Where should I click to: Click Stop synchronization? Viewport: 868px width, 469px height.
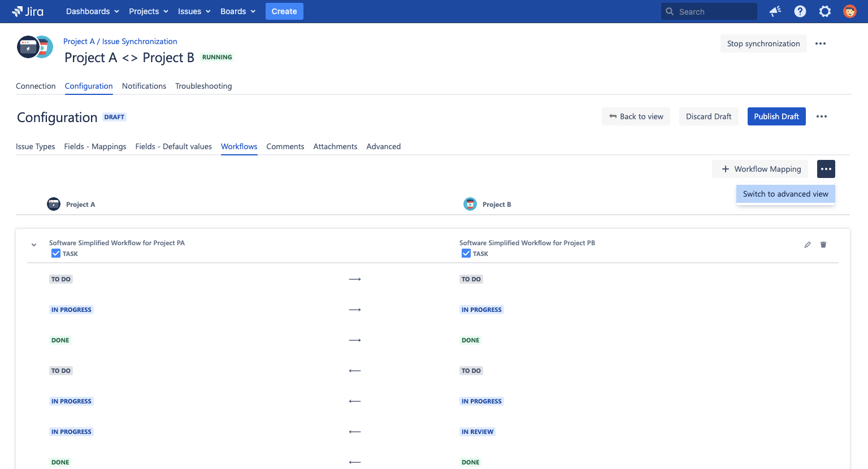click(x=763, y=44)
